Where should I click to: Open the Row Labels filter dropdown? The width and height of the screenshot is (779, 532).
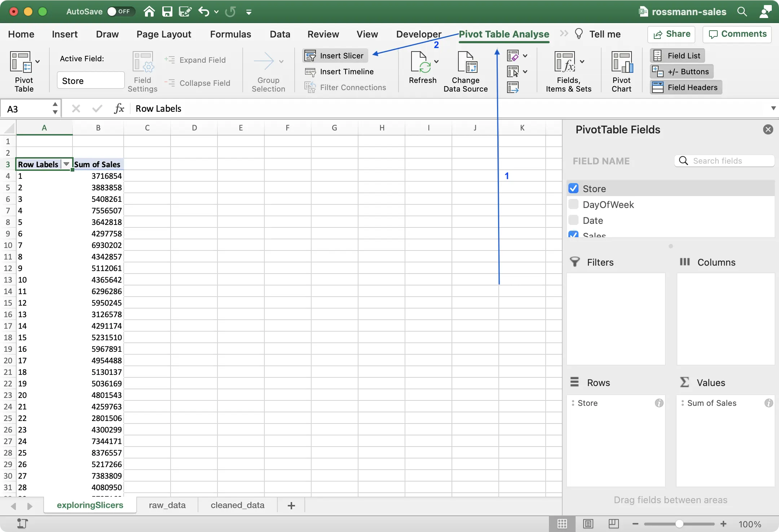[x=66, y=164]
